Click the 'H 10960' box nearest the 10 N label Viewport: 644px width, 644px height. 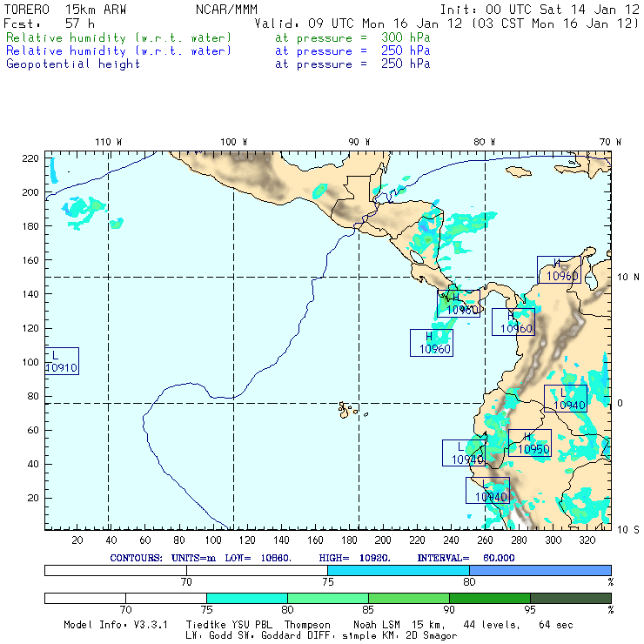[559, 270]
